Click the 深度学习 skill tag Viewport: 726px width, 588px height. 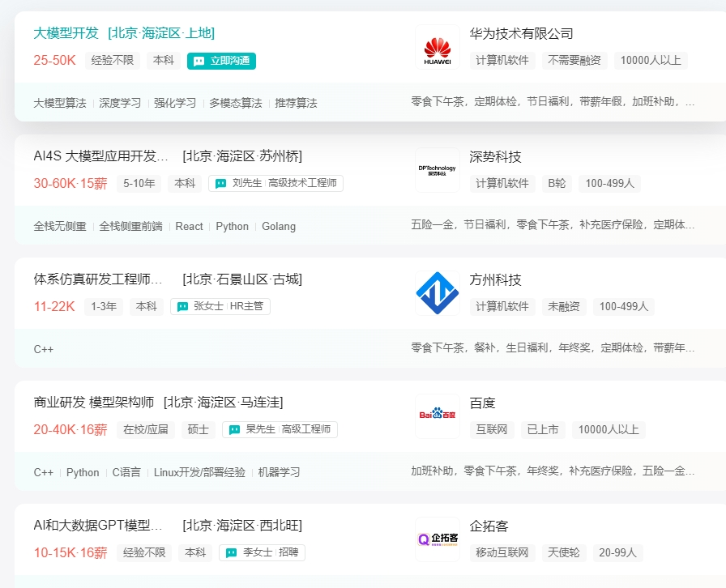(x=120, y=103)
